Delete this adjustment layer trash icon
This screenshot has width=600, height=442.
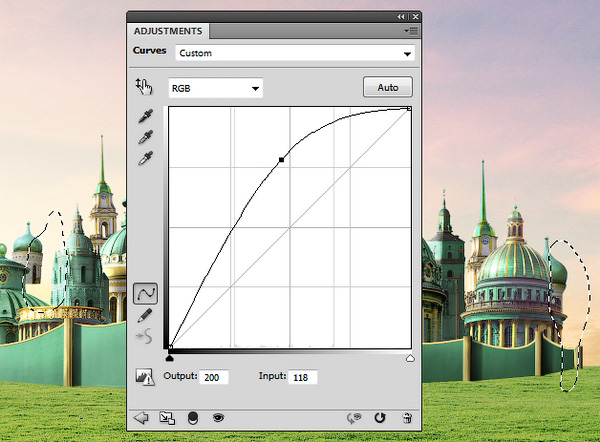(x=408, y=418)
